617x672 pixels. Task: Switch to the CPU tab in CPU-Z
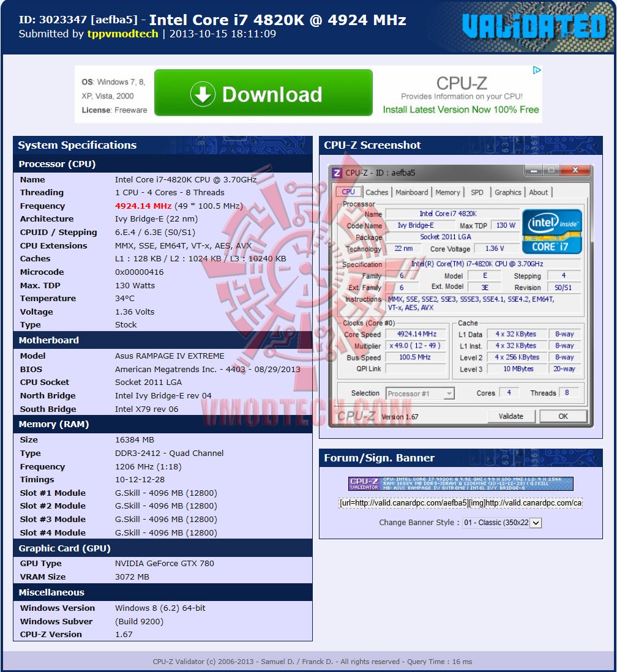[348, 192]
